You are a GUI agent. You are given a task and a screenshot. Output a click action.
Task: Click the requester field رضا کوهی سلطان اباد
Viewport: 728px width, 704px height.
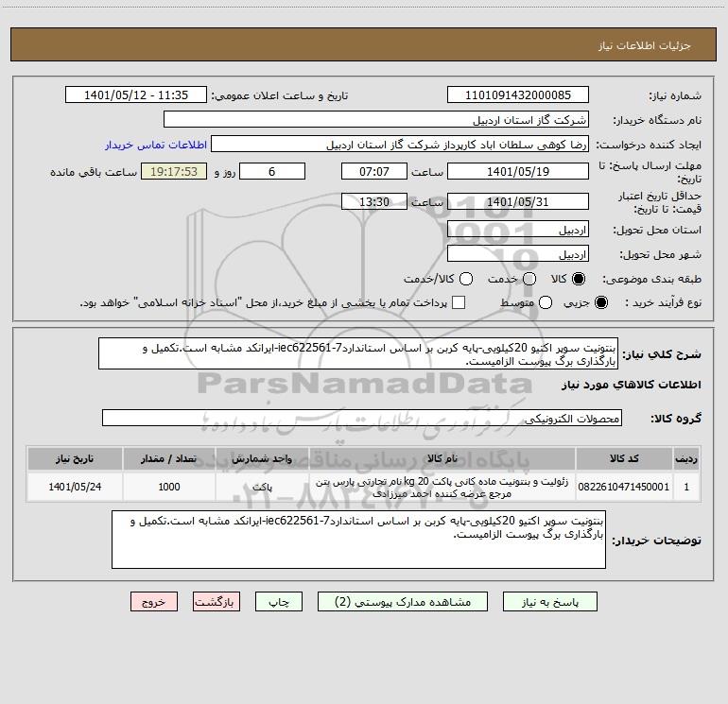pos(400,145)
